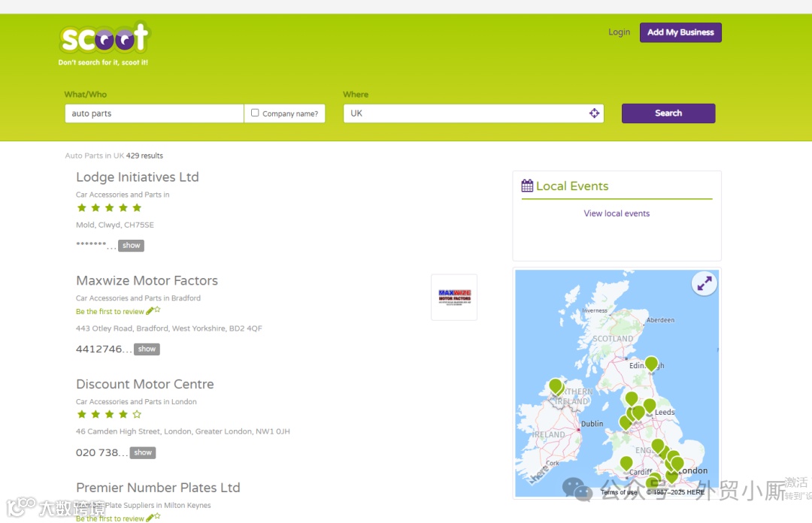This screenshot has height=523, width=812.
Task: Click the star rating of Discount Motor Centre
Action: [109, 414]
